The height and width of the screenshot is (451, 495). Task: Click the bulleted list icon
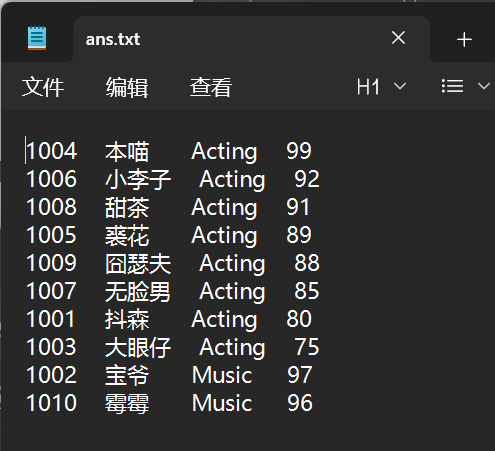(x=452, y=86)
